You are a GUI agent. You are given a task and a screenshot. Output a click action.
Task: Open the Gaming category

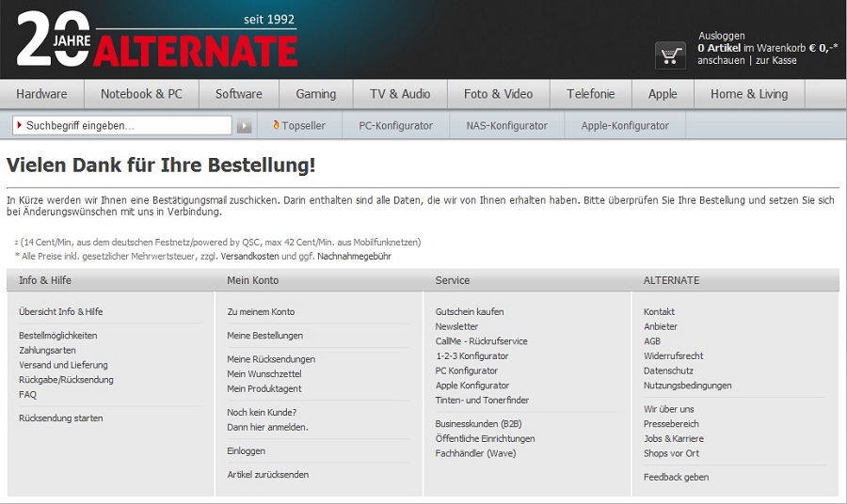(x=316, y=94)
